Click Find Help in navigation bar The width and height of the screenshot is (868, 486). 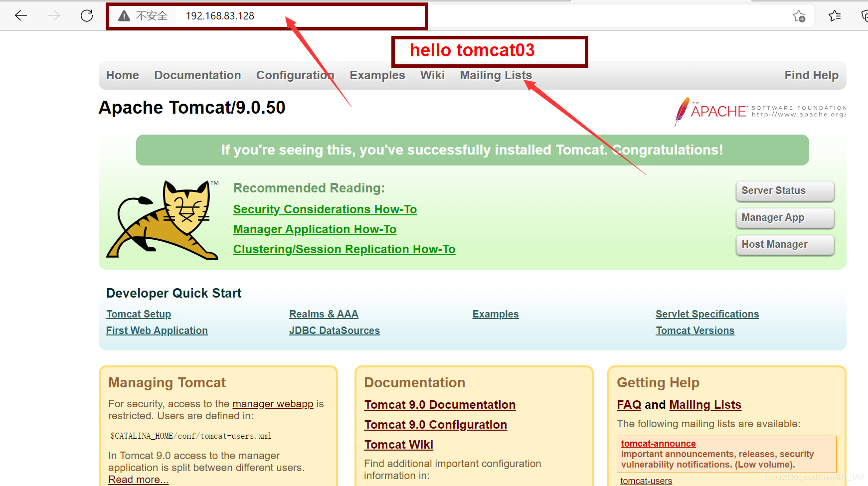pyautogui.click(x=812, y=75)
